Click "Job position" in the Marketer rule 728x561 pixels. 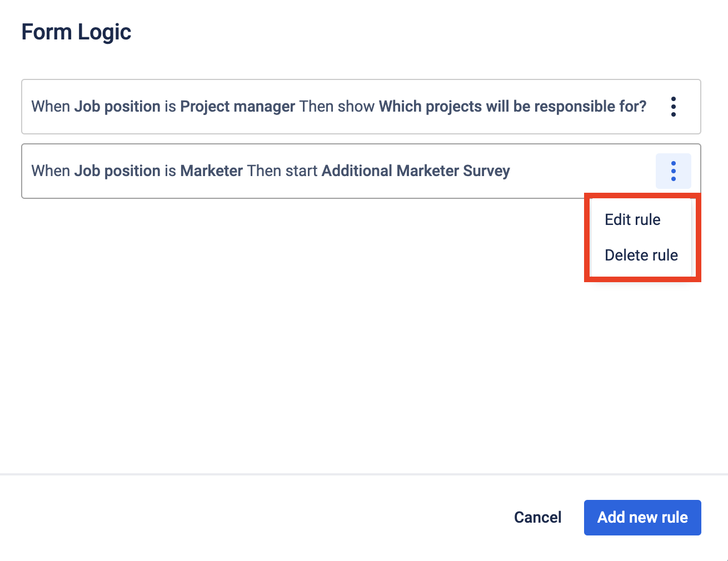(x=117, y=171)
